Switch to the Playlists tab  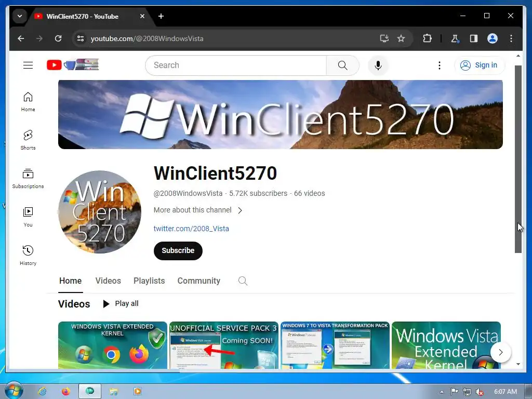pos(149,281)
